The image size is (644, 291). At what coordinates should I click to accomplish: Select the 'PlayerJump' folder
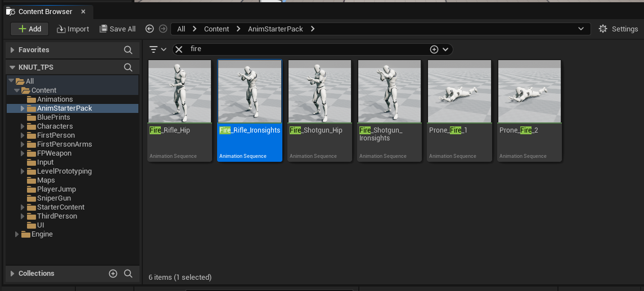click(x=56, y=190)
